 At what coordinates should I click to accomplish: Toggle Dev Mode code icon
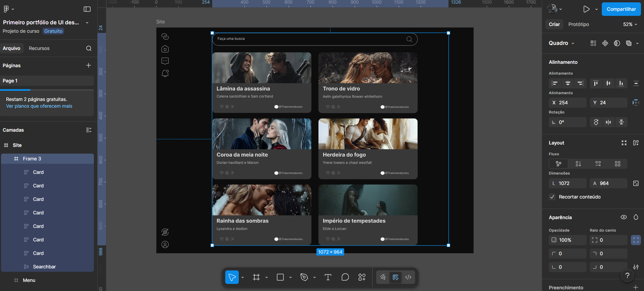pyautogui.click(x=408, y=277)
